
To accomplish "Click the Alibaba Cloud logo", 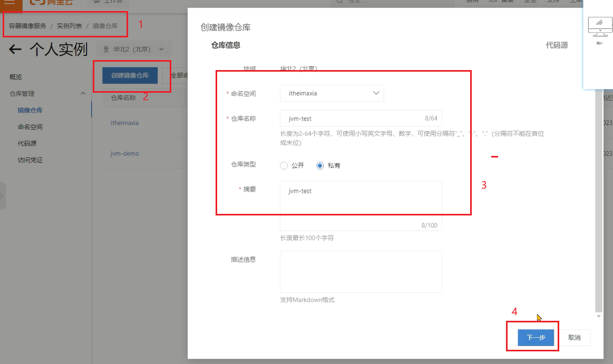I will point(51,3).
